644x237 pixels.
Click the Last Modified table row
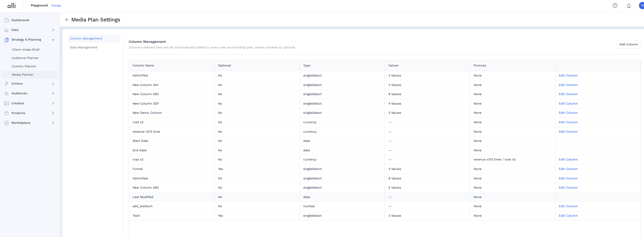tap(278, 197)
